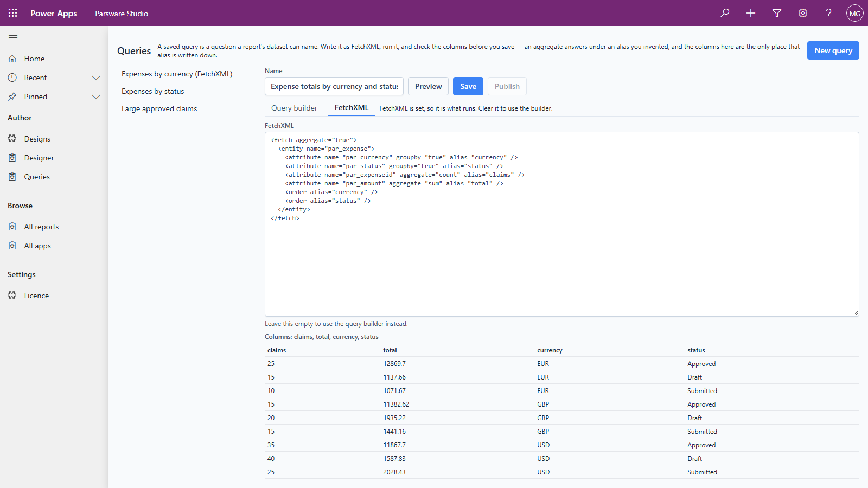Click the Designs puzzle icon

coord(12,139)
